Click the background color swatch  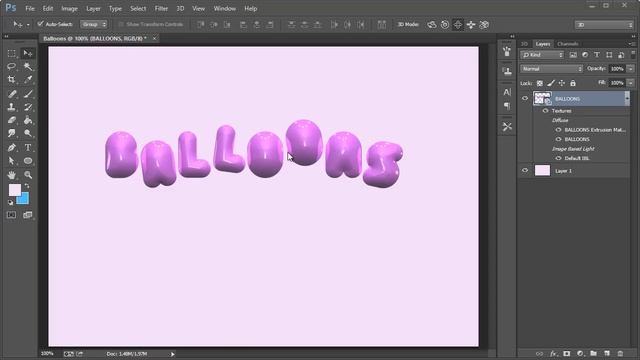tap(24, 199)
